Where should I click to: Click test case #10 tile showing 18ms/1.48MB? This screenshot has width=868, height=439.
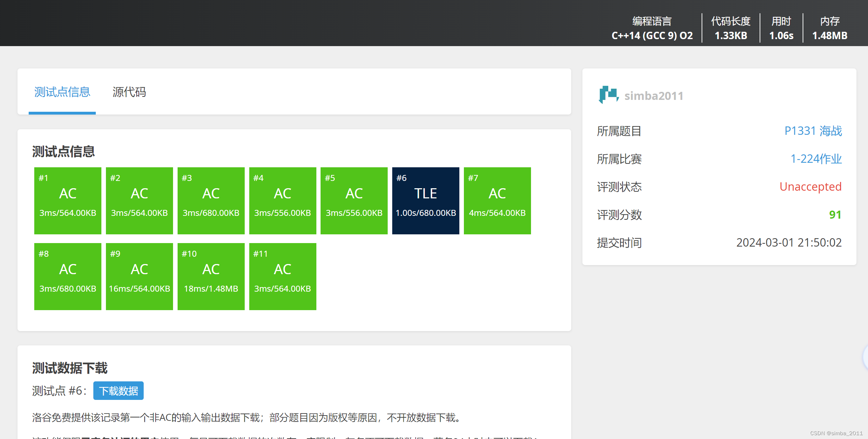(x=211, y=277)
